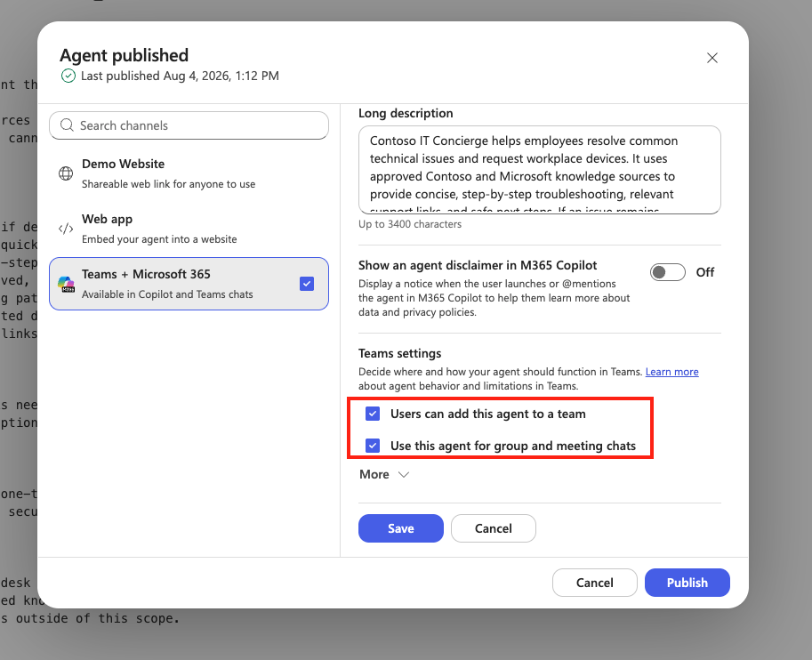
Task: Select the Teams + Microsoft 365 channel
Action: point(189,284)
